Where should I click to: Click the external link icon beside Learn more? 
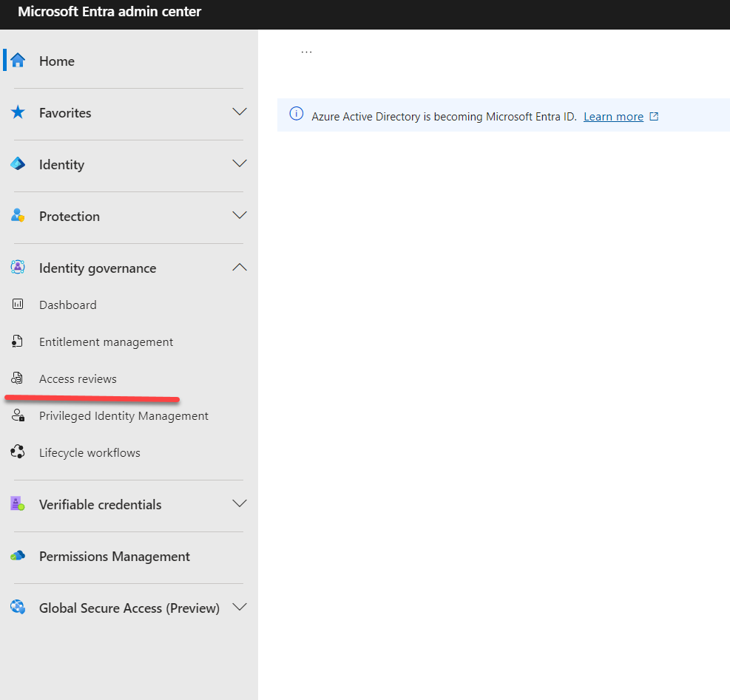[x=653, y=116]
